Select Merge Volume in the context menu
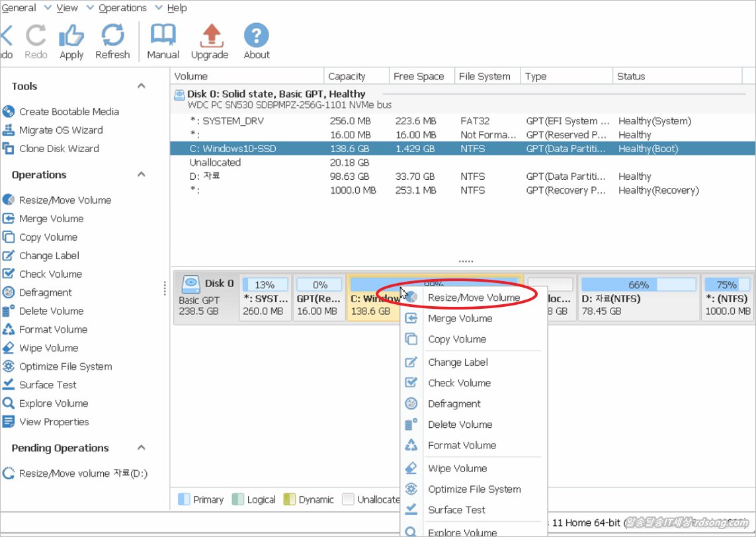 (460, 319)
